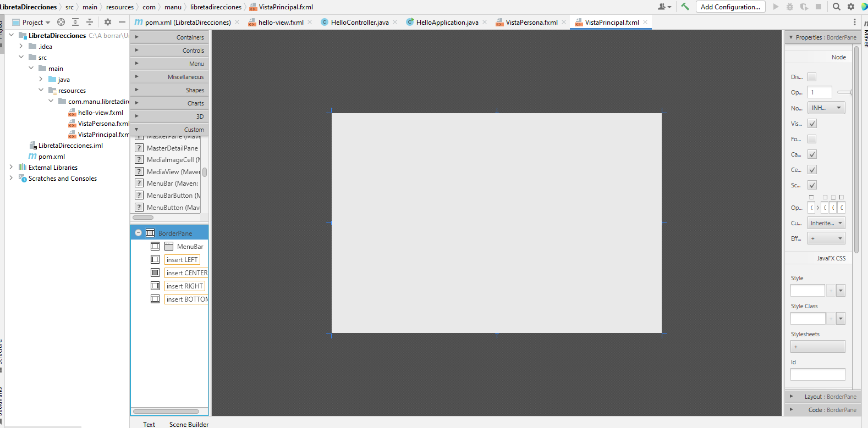868x428 pixels.
Task: Open the editor tabs three-dot menu
Action: pyautogui.click(x=855, y=22)
